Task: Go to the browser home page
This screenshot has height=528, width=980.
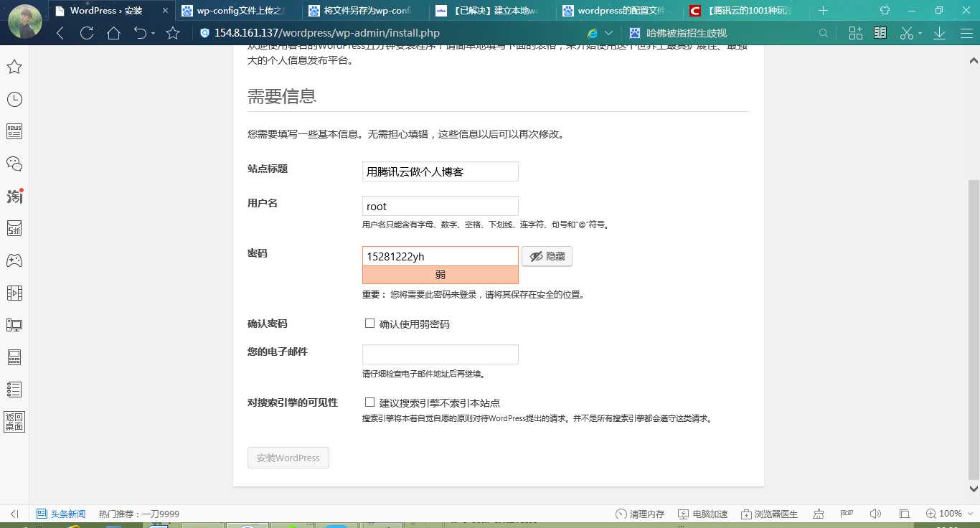Action: click(x=113, y=33)
